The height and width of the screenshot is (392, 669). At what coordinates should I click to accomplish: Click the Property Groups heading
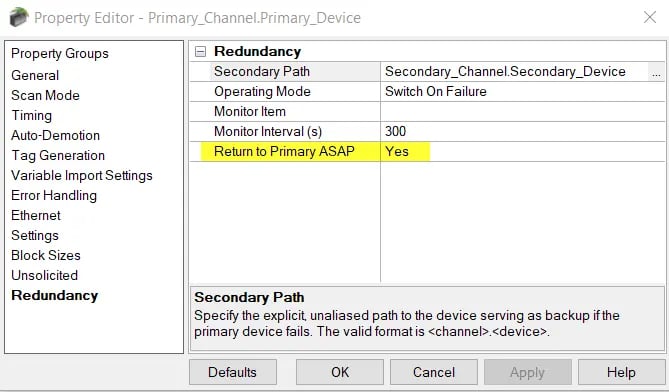[60, 54]
